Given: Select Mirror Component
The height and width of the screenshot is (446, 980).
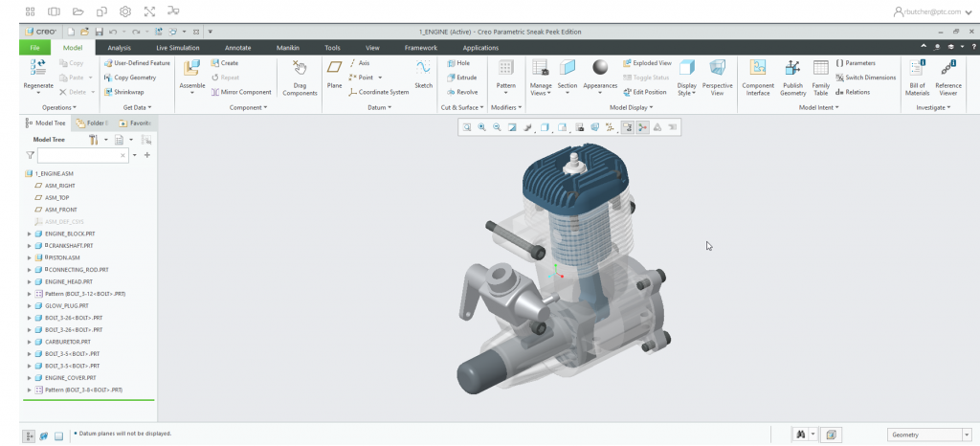Looking at the screenshot, I should tap(240, 92).
